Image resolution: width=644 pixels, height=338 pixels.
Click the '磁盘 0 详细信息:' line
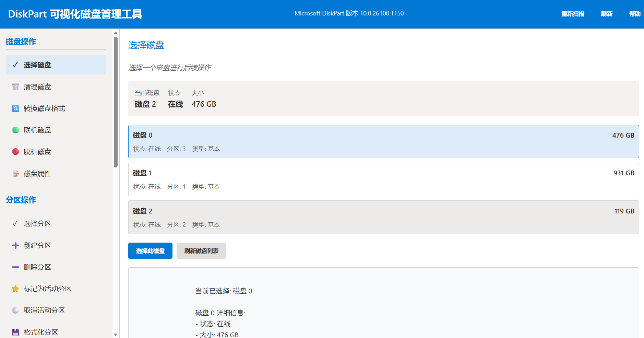click(220, 313)
